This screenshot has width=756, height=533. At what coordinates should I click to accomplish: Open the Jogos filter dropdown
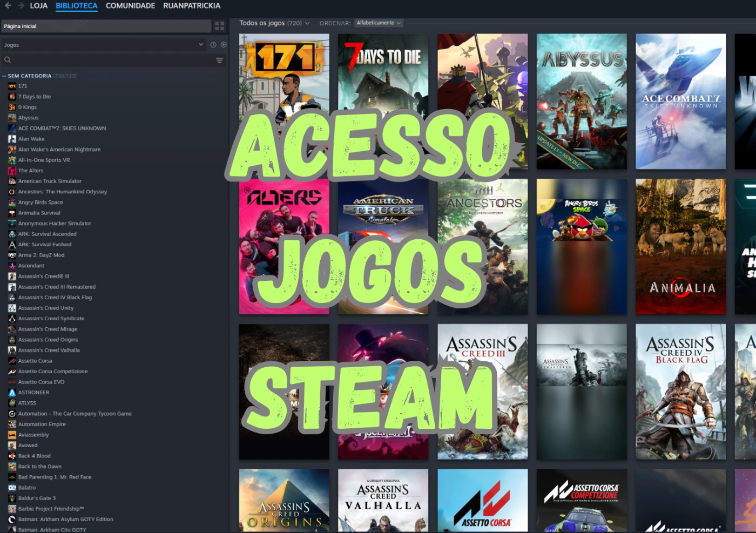(x=103, y=45)
